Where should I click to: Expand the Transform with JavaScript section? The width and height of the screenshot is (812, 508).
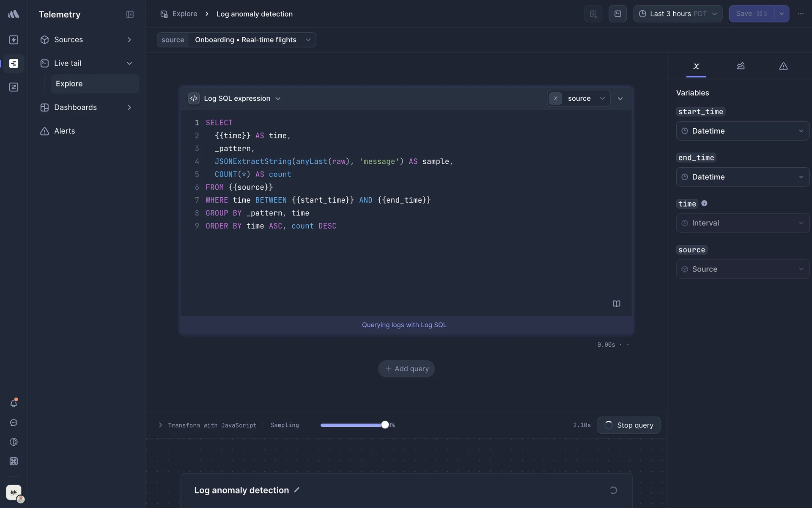pos(160,425)
